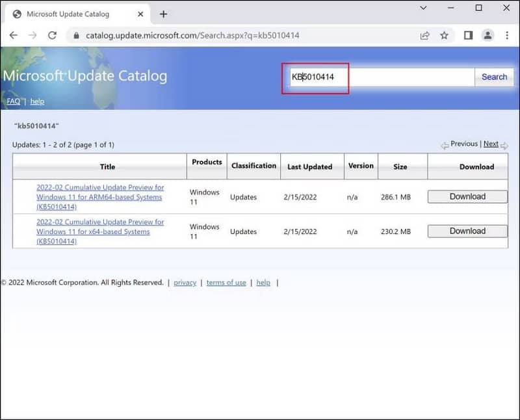Open the side panel icon

(x=468, y=35)
